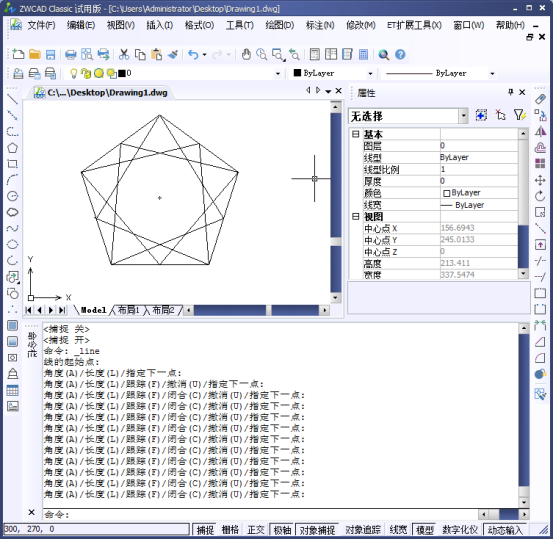Click the Move tool icon
Image resolution: width=554 pixels, height=540 pixels.
(x=540, y=180)
